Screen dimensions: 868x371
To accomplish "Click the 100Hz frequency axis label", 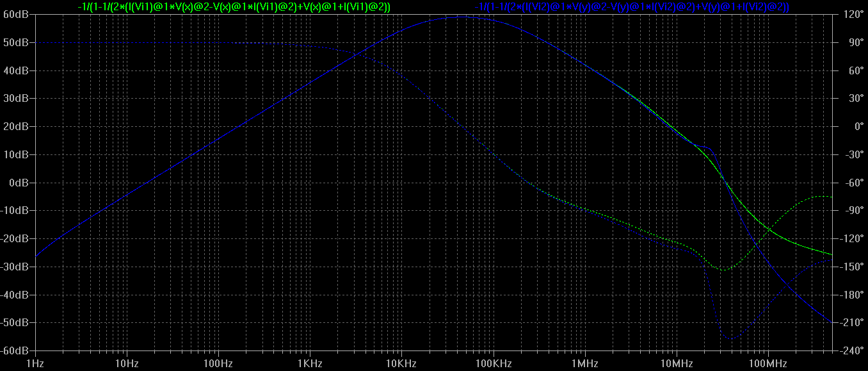I will (x=218, y=364).
